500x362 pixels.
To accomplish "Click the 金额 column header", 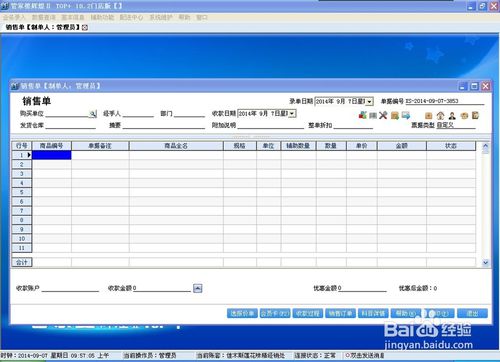I will (x=402, y=146).
